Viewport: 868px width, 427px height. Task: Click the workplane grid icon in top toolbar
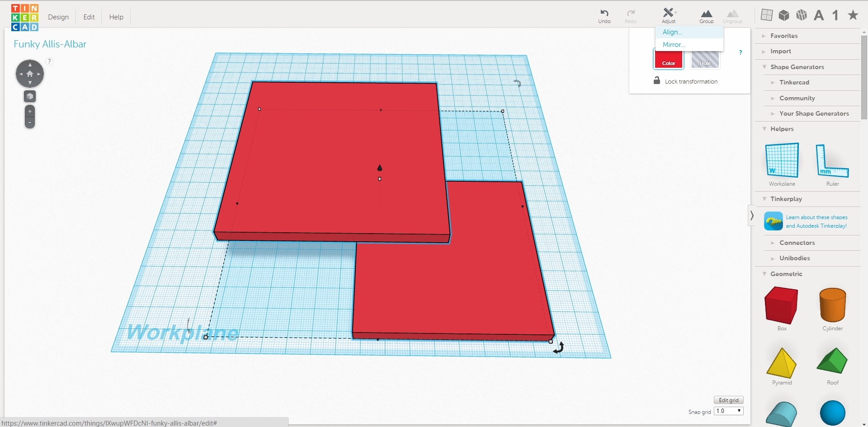767,15
